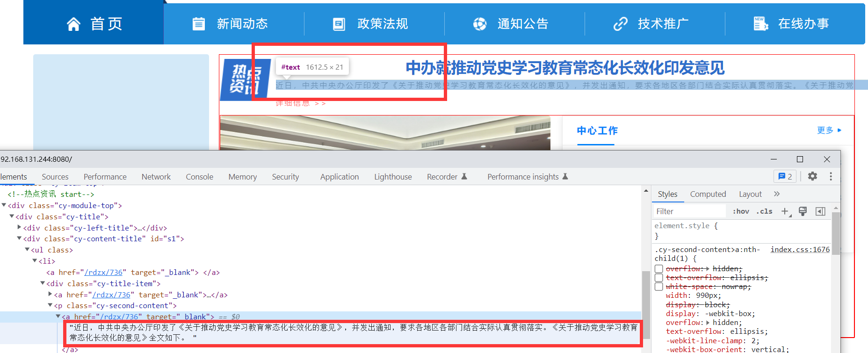Click the NEW document icon beside 在线办事

[x=761, y=24]
